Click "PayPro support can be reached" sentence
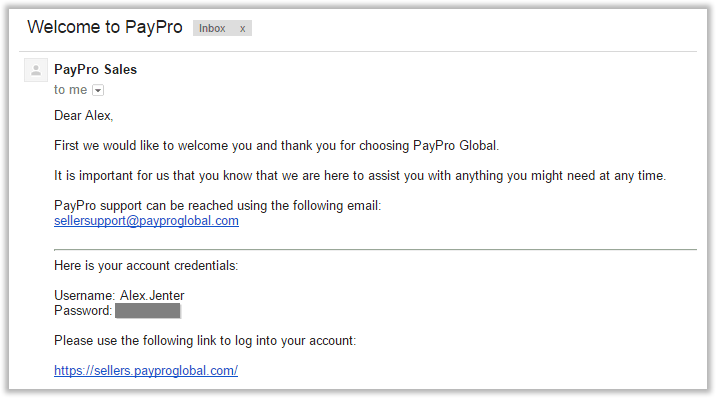The height and width of the screenshot is (398, 716). tap(217, 206)
